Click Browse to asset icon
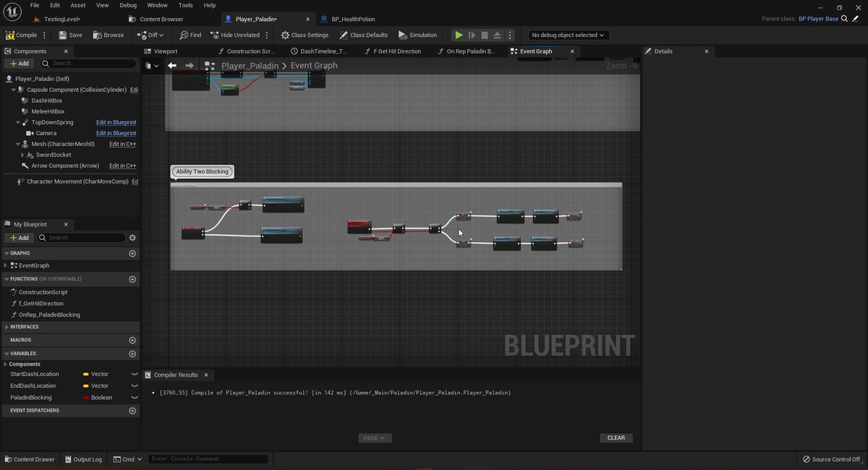This screenshot has width=868, height=470. [97, 35]
